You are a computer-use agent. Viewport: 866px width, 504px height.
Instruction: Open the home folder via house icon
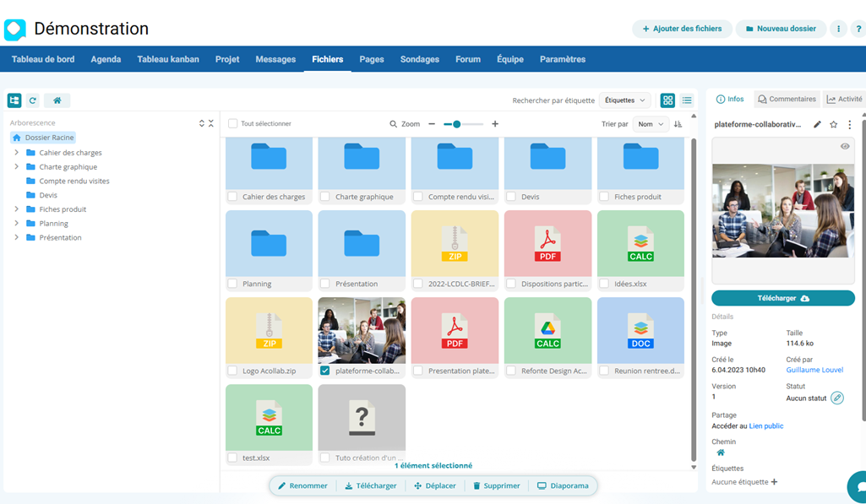click(x=57, y=100)
